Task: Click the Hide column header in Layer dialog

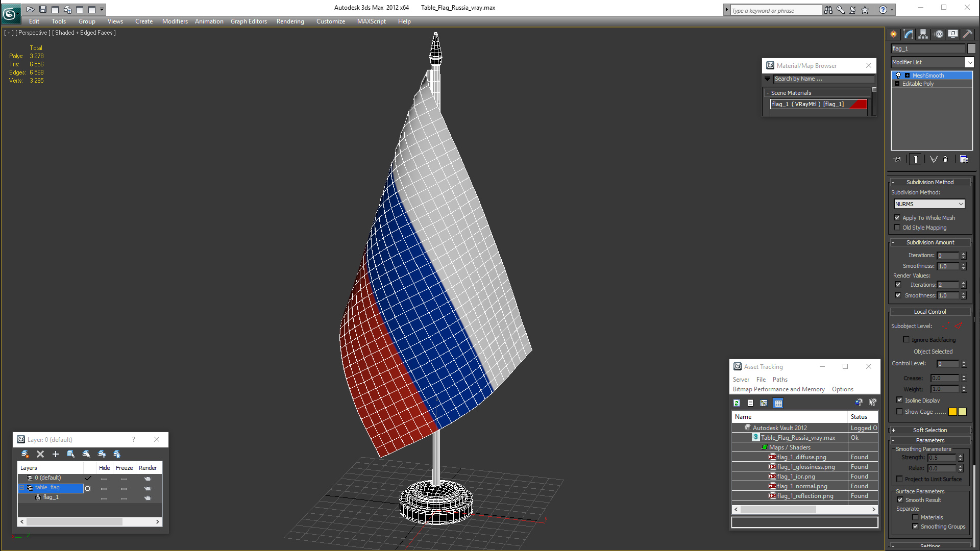Action: (104, 468)
